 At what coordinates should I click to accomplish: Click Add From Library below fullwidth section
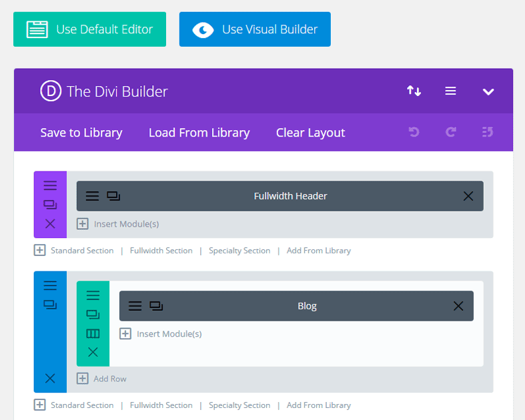pos(319,251)
